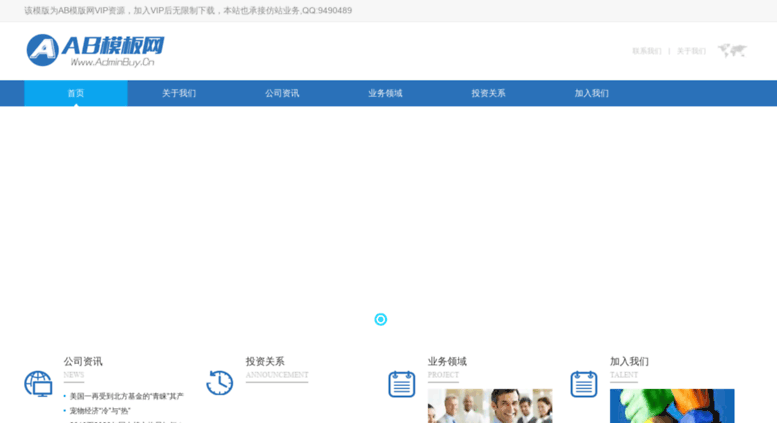Screen dimensions: 777x423
Task: Open 业务领域 in the navigation bar
Action: pos(385,93)
